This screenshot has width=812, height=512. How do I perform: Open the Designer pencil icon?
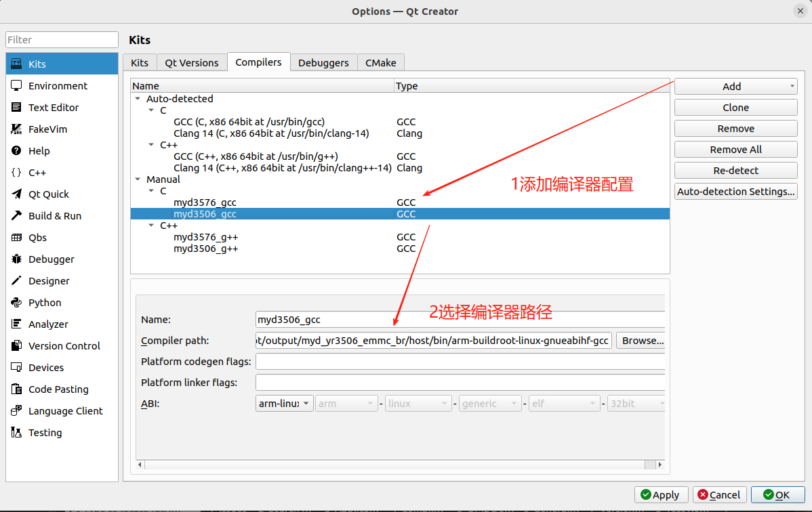pyautogui.click(x=16, y=280)
